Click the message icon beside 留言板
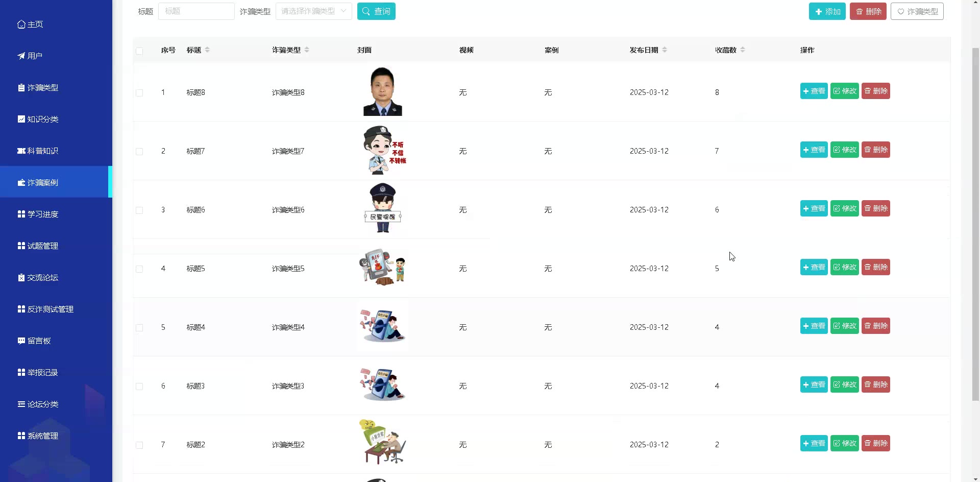This screenshot has height=482, width=980. (x=21, y=341)
